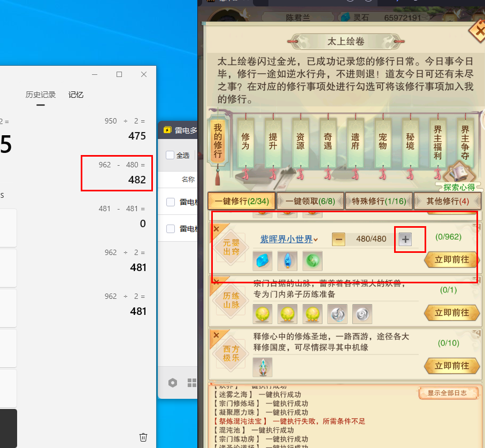Minimize the Calculator window
The height and width of the screenshot is (448, 485).
coord(95,74)
